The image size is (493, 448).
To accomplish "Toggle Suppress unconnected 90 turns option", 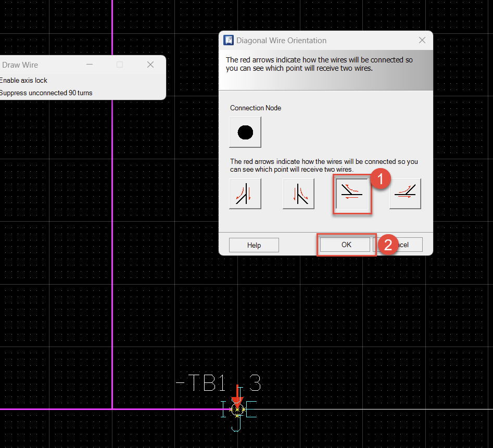I will (46, 93).
